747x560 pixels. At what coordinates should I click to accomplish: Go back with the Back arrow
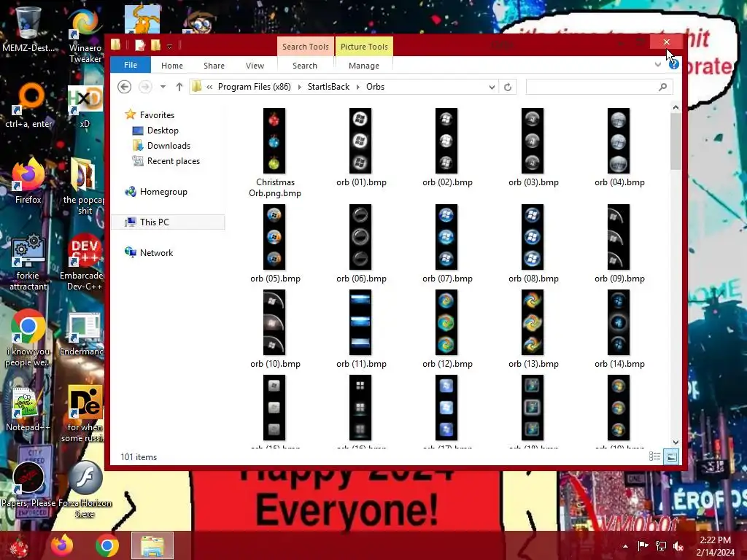(x=124, y=87)
